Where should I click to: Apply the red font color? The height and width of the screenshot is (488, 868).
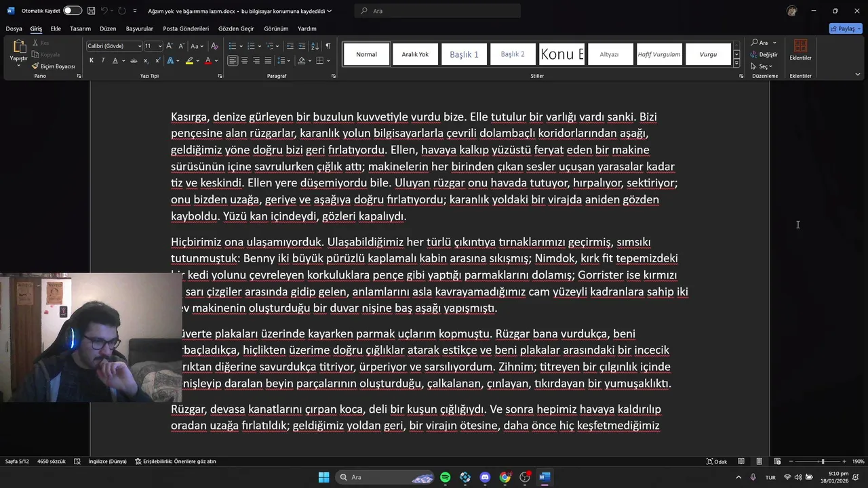tap(208, 61)
